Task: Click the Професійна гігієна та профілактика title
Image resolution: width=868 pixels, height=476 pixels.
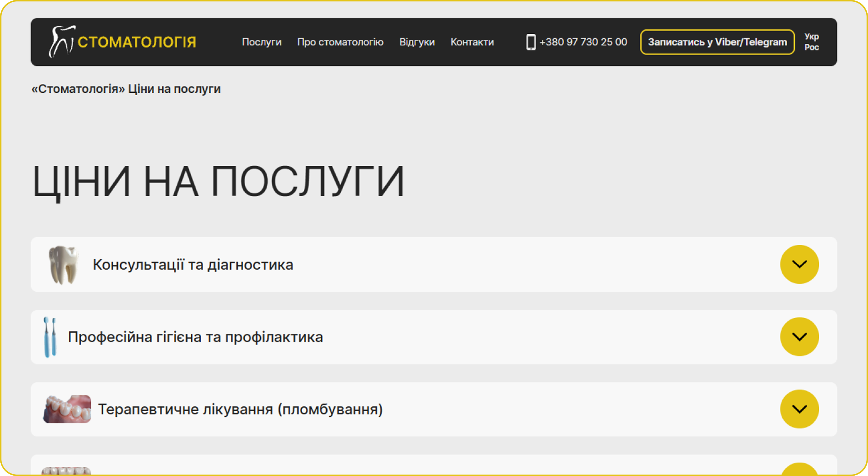Action: [x=195, y=337]
